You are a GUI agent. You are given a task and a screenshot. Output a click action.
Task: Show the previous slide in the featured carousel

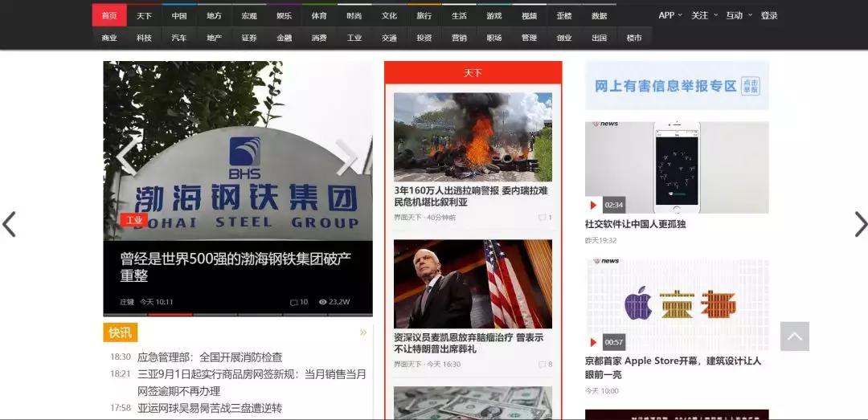point(128,157)
